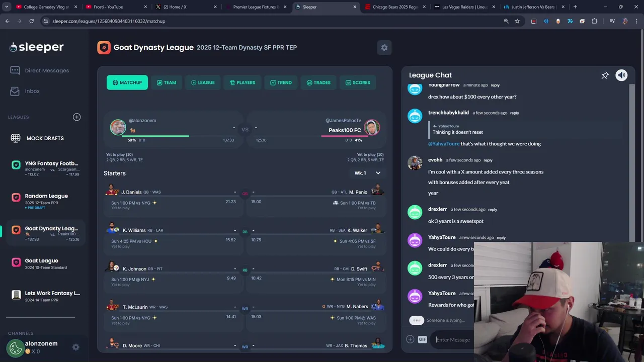Open user settings gear next to alonzonem
This screenshot has width=644, height=362.
pyautogui.click(x=75, y=347)
